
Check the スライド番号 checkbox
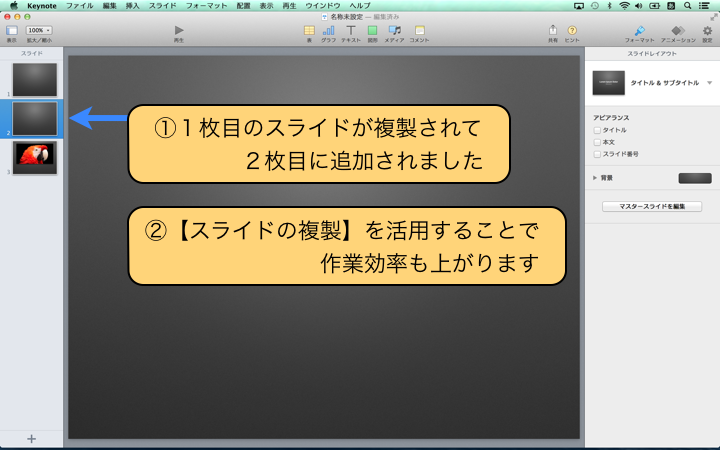coord(597,154)
